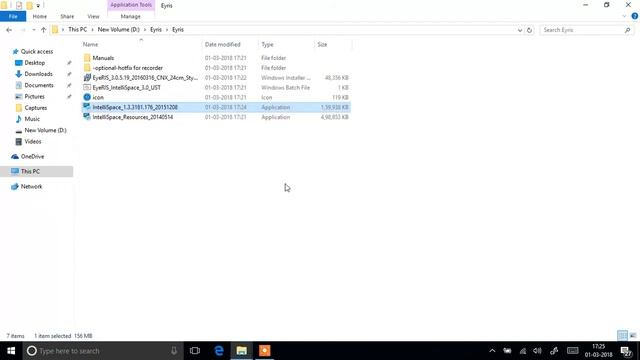Open the File menu tab
The width and height of the screenshot is (640, 360).
point(13,16)
